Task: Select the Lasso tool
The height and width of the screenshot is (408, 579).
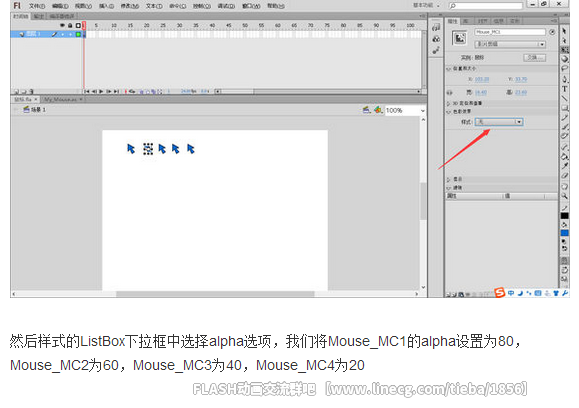Action: click(565, 69)
